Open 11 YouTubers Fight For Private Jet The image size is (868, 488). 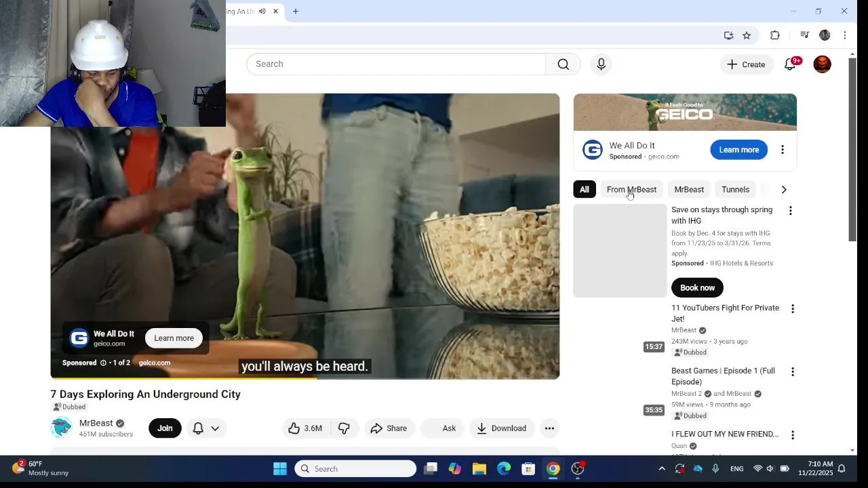coord(725,313)
